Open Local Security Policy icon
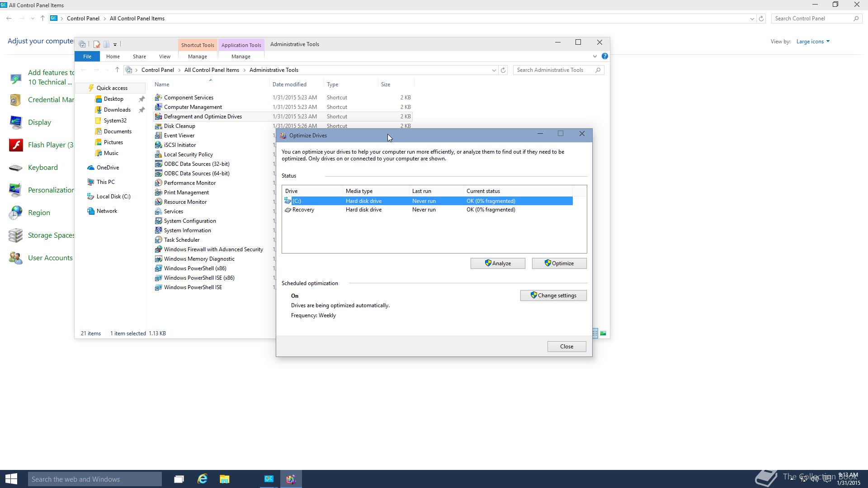Screen dimensions: 868x488 158,155
